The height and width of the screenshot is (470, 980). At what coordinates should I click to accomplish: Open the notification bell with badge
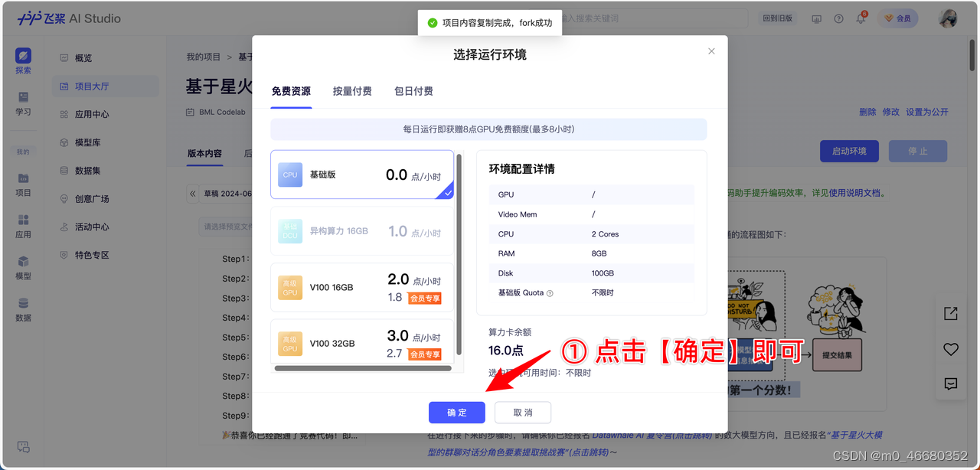click(x=860, y=18)
